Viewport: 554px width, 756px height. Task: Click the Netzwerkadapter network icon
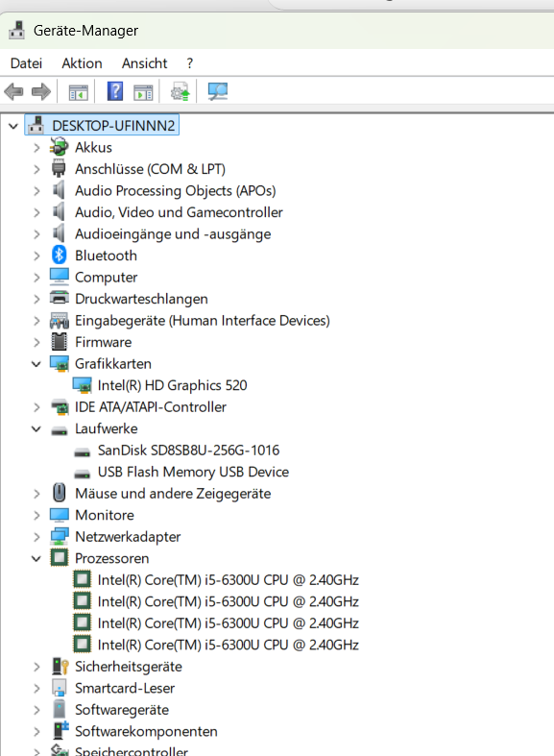click(x=60, y=536)
